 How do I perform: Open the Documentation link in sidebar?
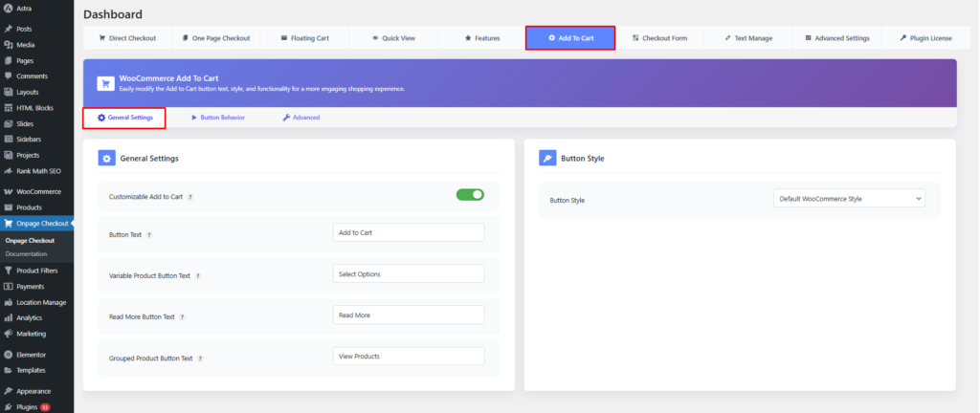[x=27, y=253]
